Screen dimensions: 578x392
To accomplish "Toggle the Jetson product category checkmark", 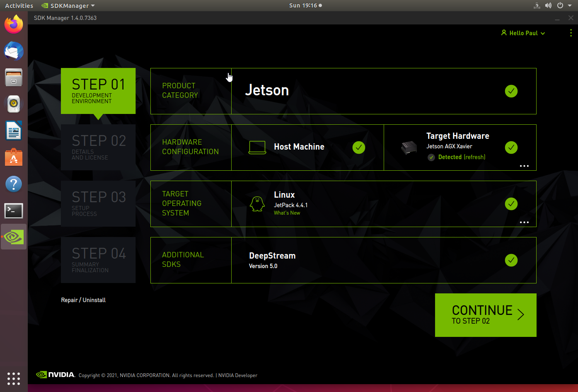I will (x=511, y=91).
